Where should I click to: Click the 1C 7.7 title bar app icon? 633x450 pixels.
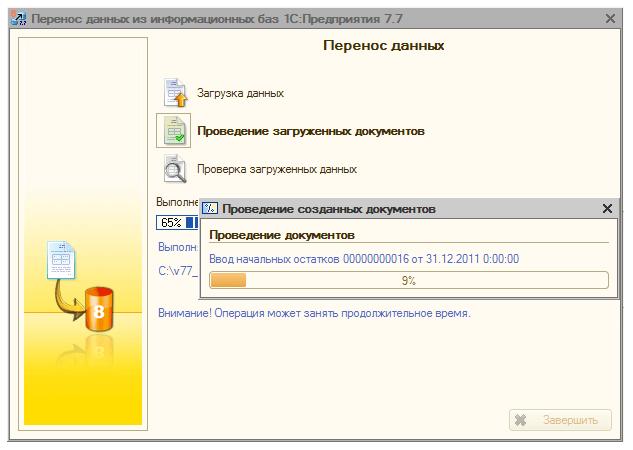[19, 18]
